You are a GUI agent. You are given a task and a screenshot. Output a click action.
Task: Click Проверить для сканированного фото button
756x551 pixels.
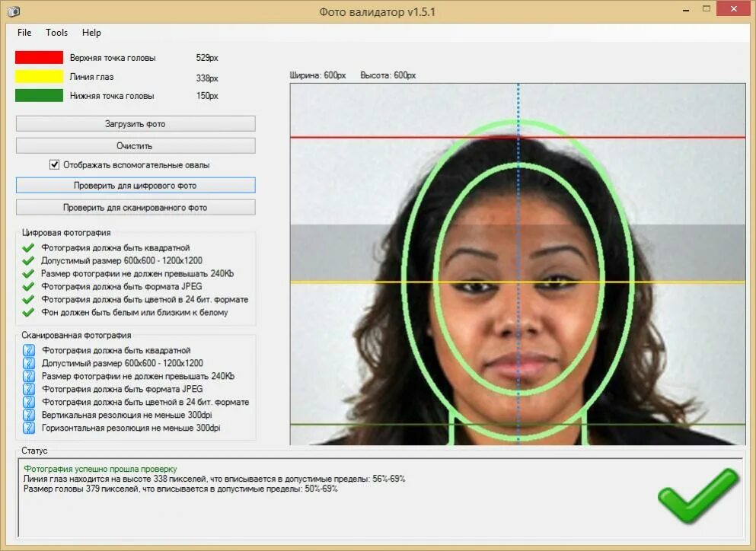point(136,208)
